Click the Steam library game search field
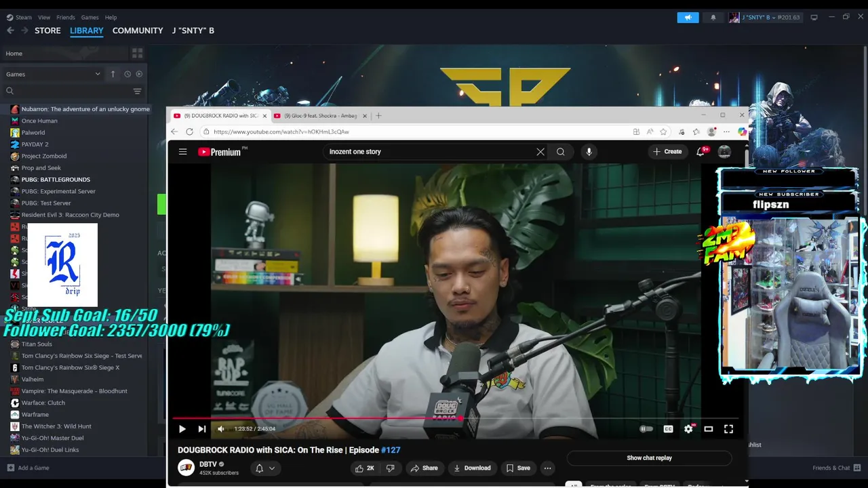This screenshot has height=488, width=868. [66, 91]
